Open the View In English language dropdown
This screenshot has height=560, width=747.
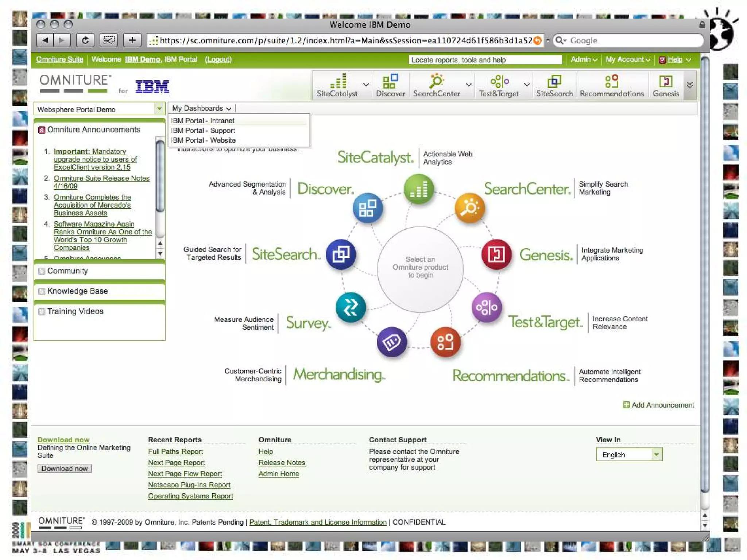click(x=629, y=455)
